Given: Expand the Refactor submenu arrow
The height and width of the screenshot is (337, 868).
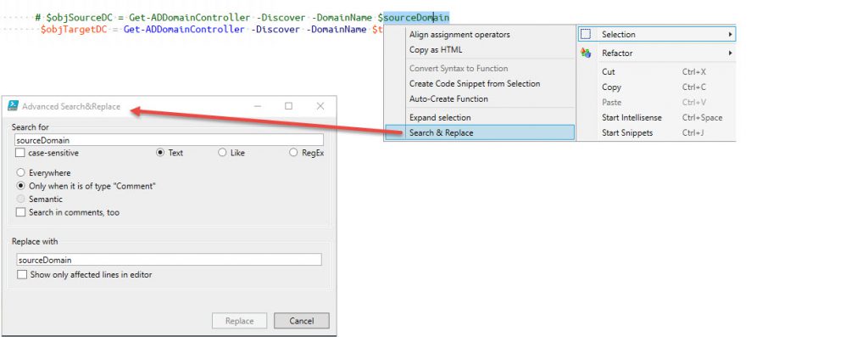Looking at the screenshot, I should coord(730,53).
